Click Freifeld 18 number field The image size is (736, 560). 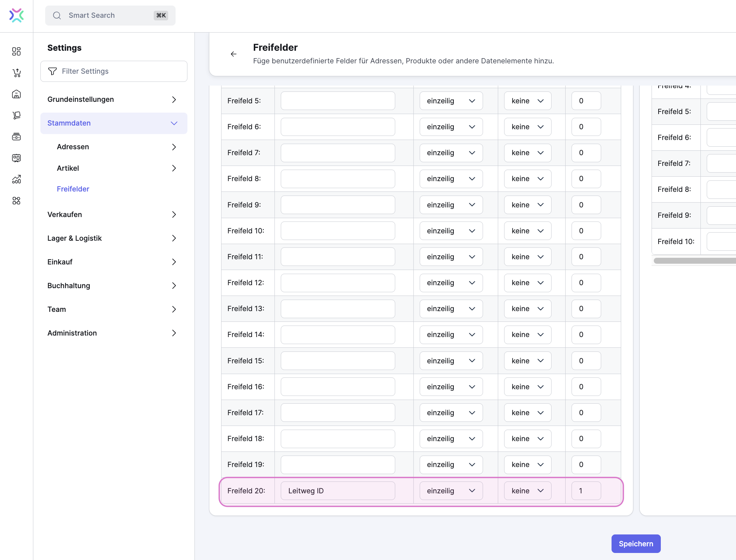tap(586, 439)
